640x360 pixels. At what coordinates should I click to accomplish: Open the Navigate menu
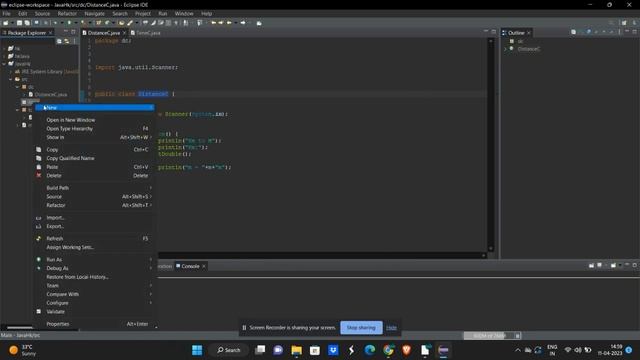pyautogui.click(x=95, y=13)
